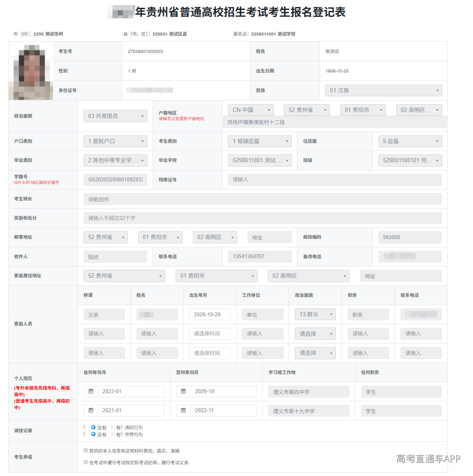The width and height of the screenshot is (473, 476).
Task: Click 家庭居住地址 detailed 地址 field
Action: point(401,276)
